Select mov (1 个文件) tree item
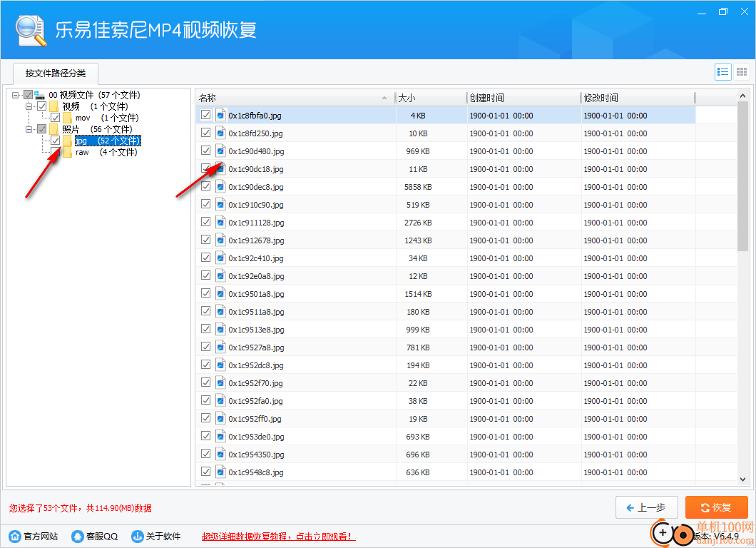Image resolution: width=756 pixels, height=548 pixels. (x=107, y=118)
